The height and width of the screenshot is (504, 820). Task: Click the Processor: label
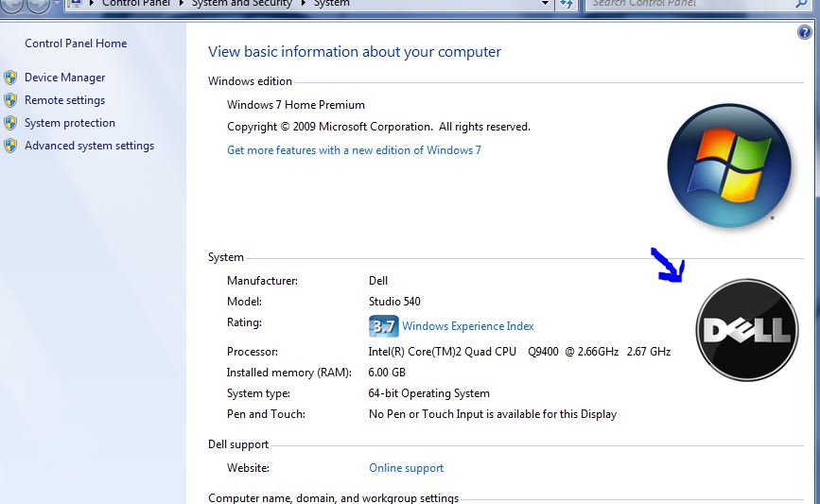tap(253, 352)
